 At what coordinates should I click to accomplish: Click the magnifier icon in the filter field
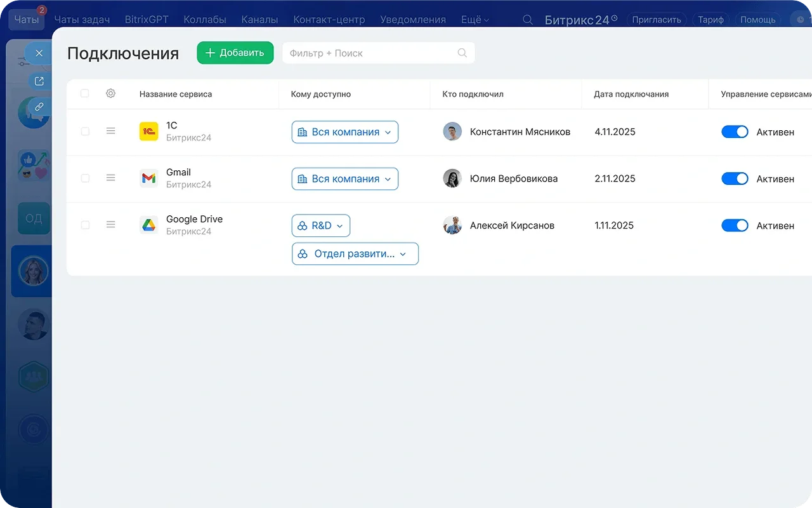(x=462, y=53)
